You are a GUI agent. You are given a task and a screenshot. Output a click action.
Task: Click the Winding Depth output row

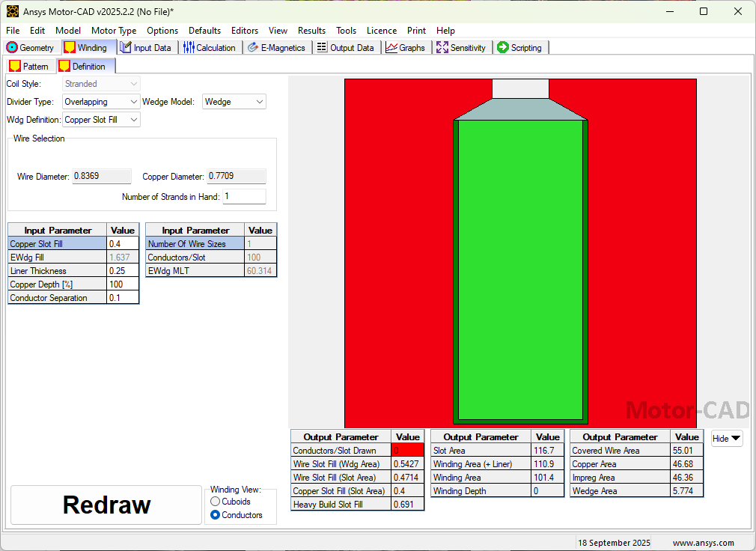point(497,491)
